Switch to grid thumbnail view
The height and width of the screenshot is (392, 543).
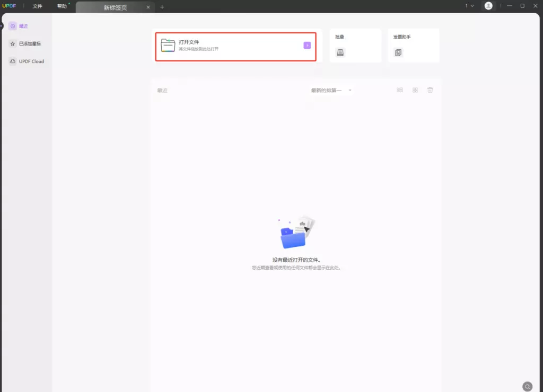tap(415, 90)
